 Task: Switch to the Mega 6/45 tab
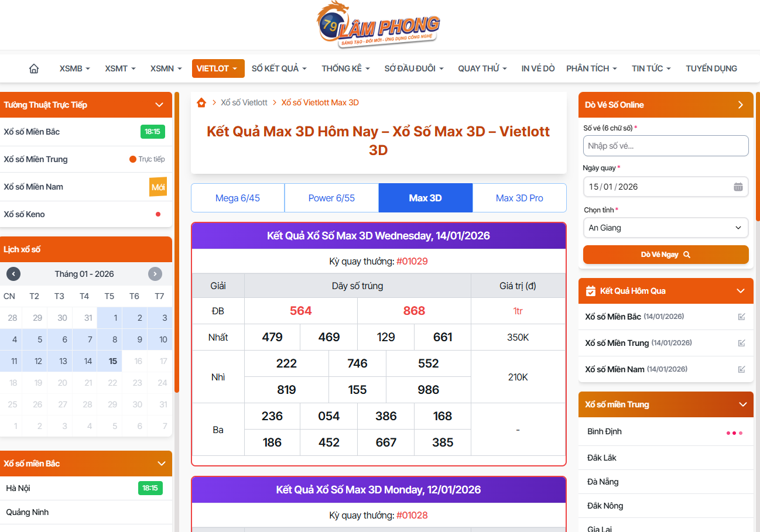click(238, 198)
